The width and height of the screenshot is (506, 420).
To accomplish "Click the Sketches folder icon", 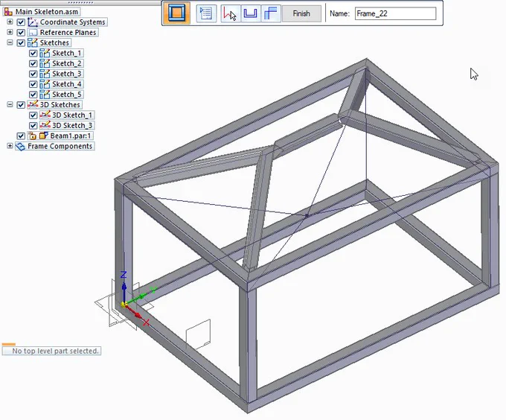I will pos(33,42).
